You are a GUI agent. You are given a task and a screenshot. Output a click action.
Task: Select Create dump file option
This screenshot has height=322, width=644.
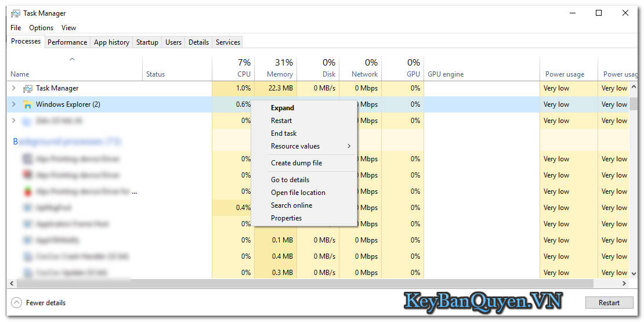304,163
